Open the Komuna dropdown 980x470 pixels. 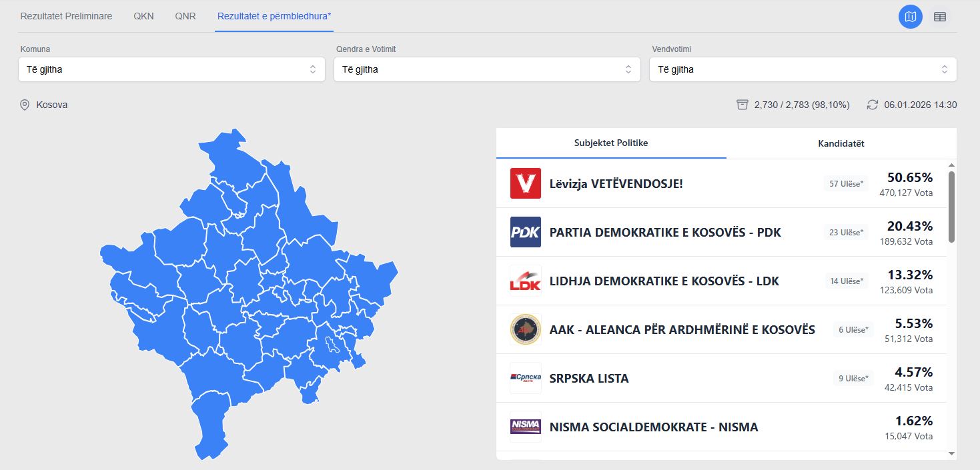(171, 69)
